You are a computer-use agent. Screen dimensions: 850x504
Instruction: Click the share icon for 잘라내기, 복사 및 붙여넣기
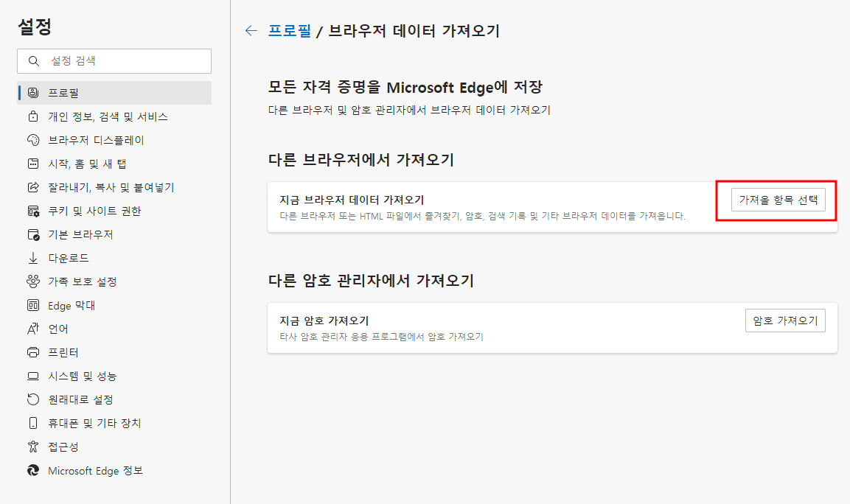click(33, 187)
